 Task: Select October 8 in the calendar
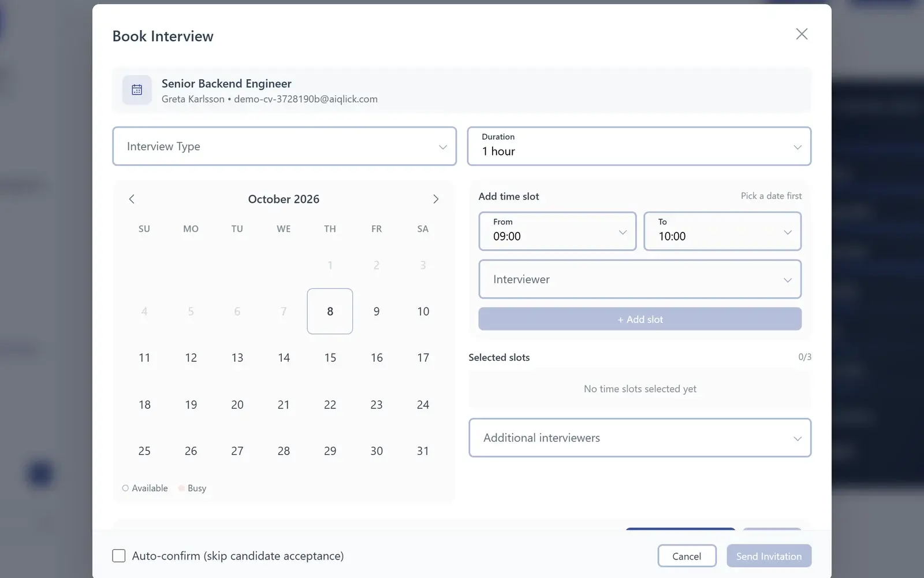330,312
